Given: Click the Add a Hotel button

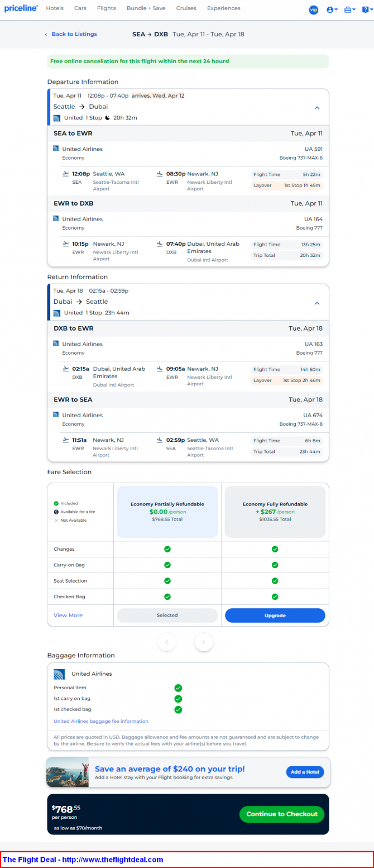Looking at the screenshot, I should click(x=305, y=772).
